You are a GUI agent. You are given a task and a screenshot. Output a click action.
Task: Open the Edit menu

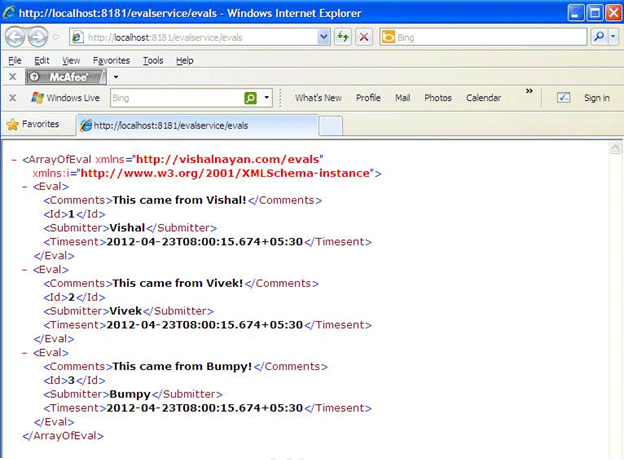click(41, 60)
